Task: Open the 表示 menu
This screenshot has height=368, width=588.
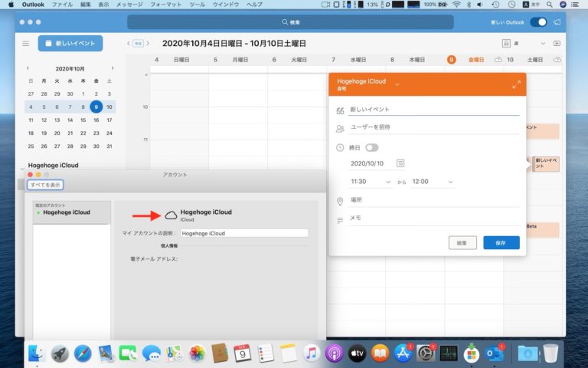Action: pyautogui.click(x=103, y=5)
